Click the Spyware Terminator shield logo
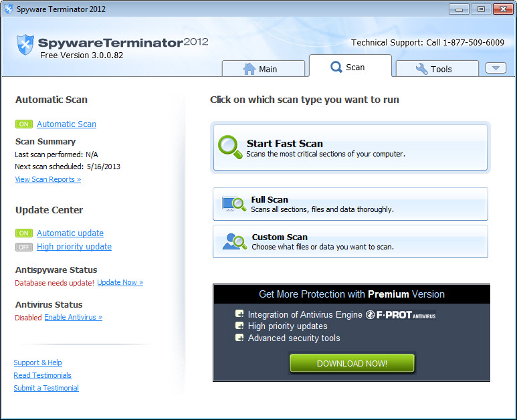Image resolution: width=517 pixels, height=420 pixels. (x=25, y=45)
